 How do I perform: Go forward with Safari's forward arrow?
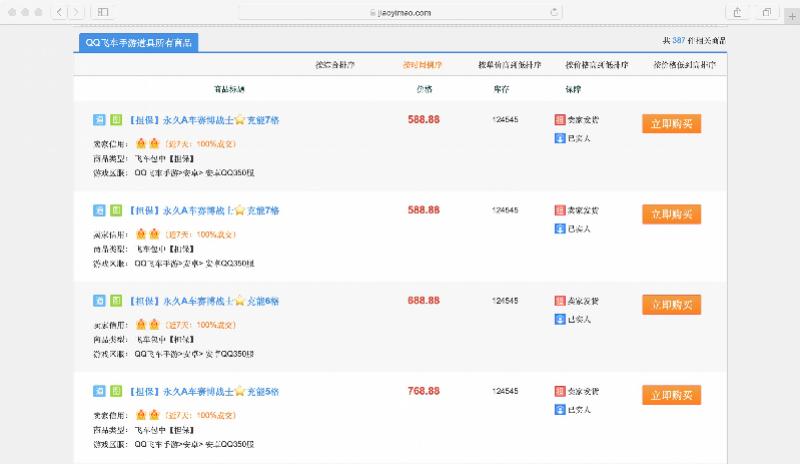pyautogui.click(x=76, y=12)
